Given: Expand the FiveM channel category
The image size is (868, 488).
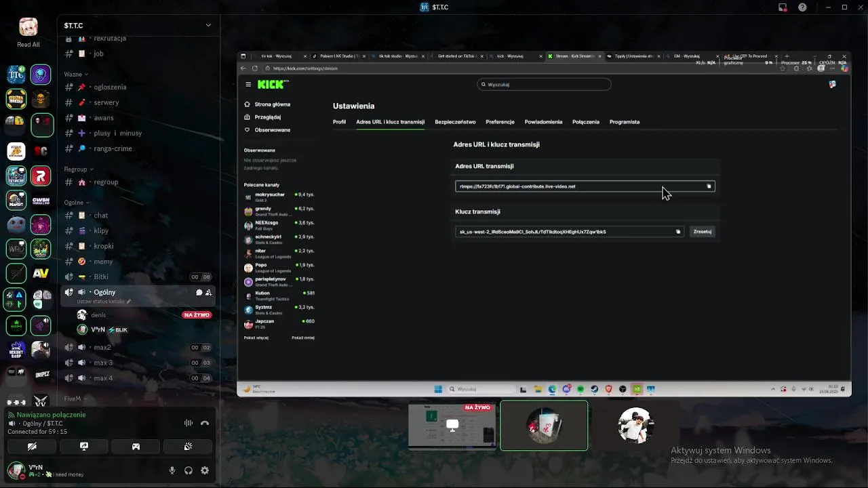Looking at the screenshot, I should point(75,399).
